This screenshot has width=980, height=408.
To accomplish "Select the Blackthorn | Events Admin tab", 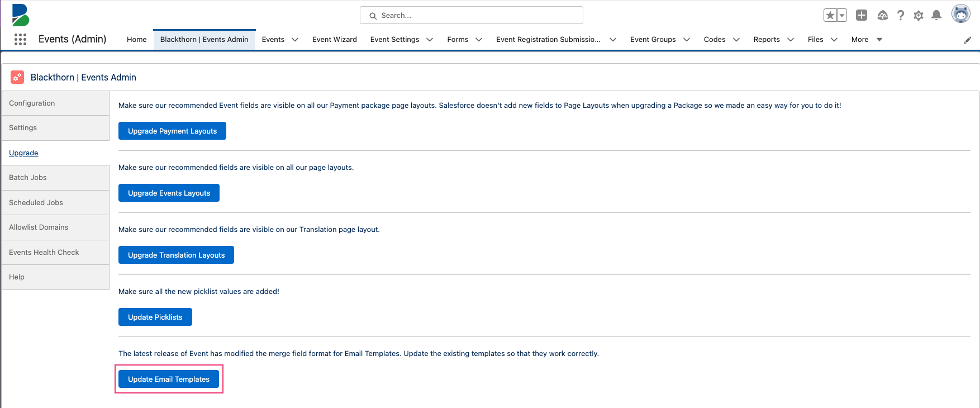I will pyautogui.click(x=204, y=40).
